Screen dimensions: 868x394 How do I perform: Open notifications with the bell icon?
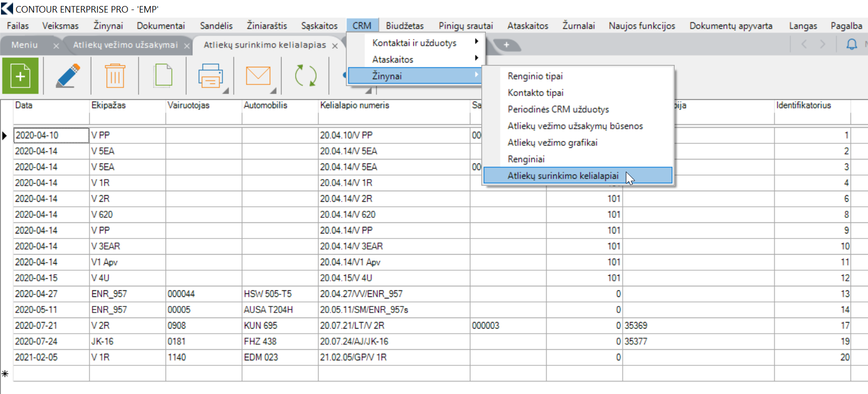point(851,45)
